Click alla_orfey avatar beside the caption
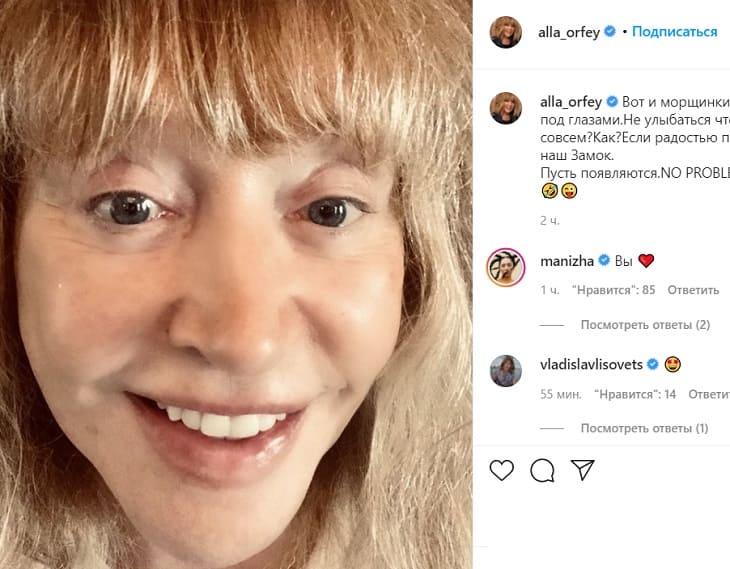Viewport: 730px width, 569px height. click(505, 107)
